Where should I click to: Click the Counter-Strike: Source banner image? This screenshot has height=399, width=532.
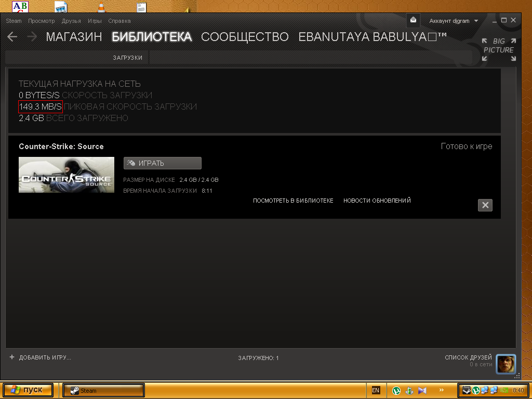66,175
